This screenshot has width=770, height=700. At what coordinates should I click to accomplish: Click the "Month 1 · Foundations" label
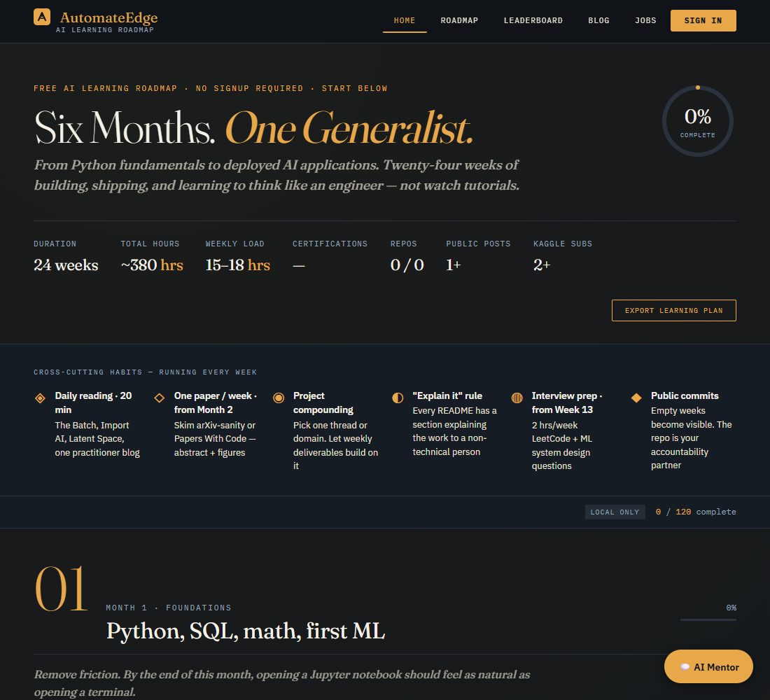click(169, 608)
